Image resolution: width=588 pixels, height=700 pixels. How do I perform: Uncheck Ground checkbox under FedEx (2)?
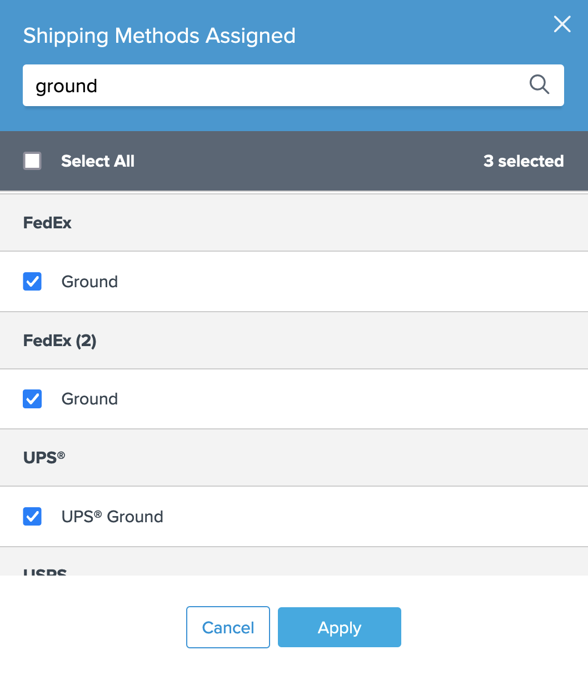[32, 399]
